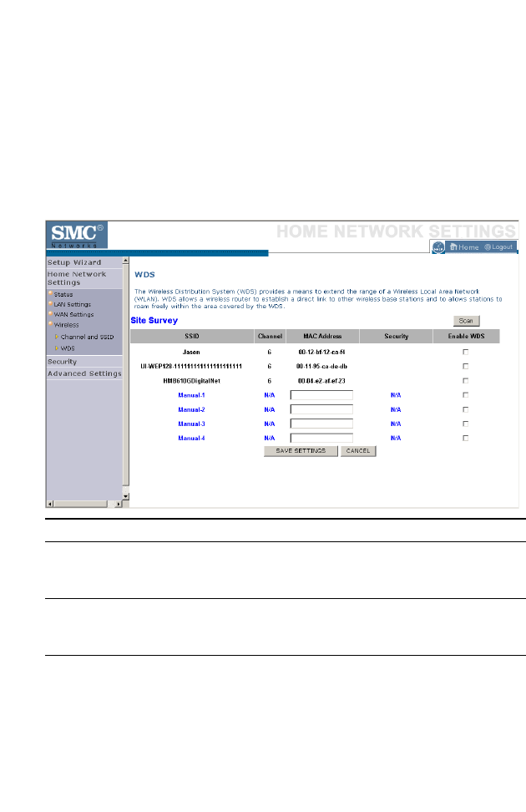
Task: Click the SSID column header
Action: [x=191, y=336]
